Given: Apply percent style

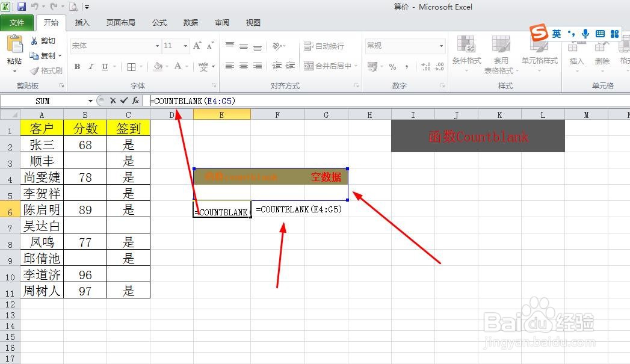Looking at the screenshot, I should 392,67.
